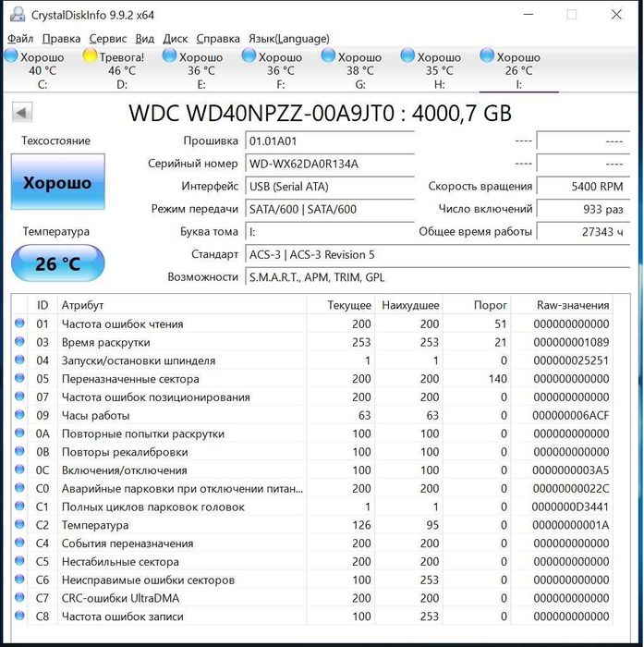Image resolution: width=644 pixels, height=647 pixels.
Task: Click the Атрибут column header
Action: (x=182, y=305)
